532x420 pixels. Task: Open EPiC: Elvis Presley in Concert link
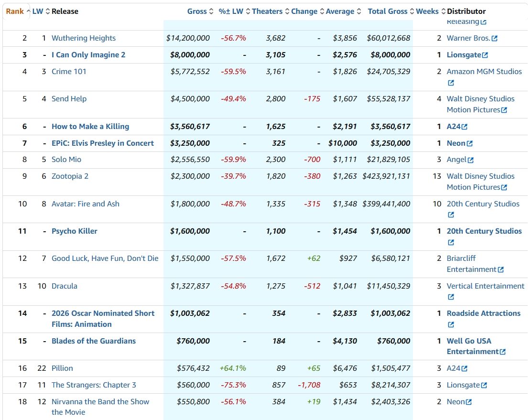pos(103,143)
